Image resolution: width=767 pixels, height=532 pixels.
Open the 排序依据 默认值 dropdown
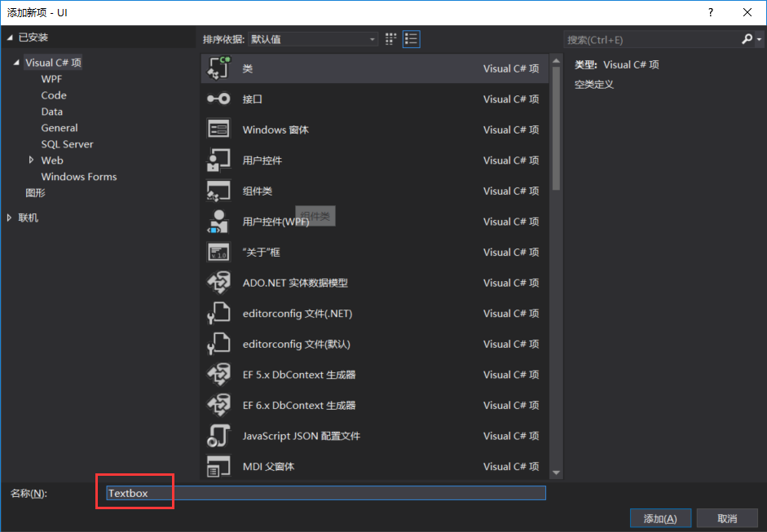point(372,38)
